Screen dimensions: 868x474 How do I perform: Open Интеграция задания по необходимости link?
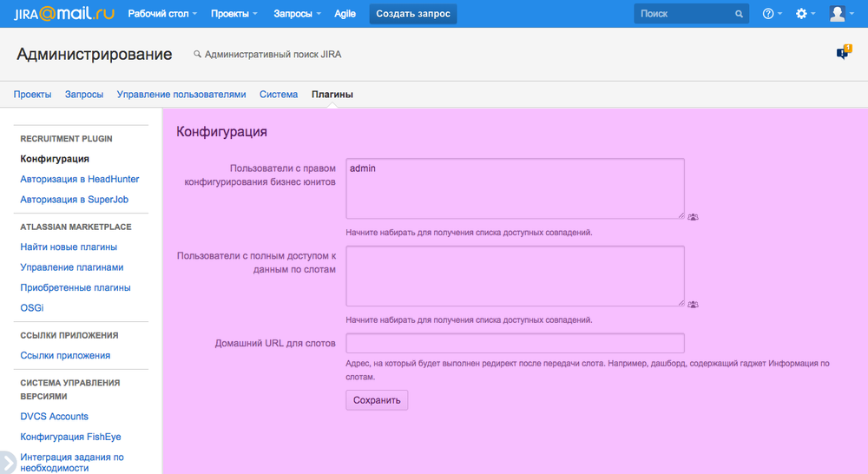coord(72,463)
